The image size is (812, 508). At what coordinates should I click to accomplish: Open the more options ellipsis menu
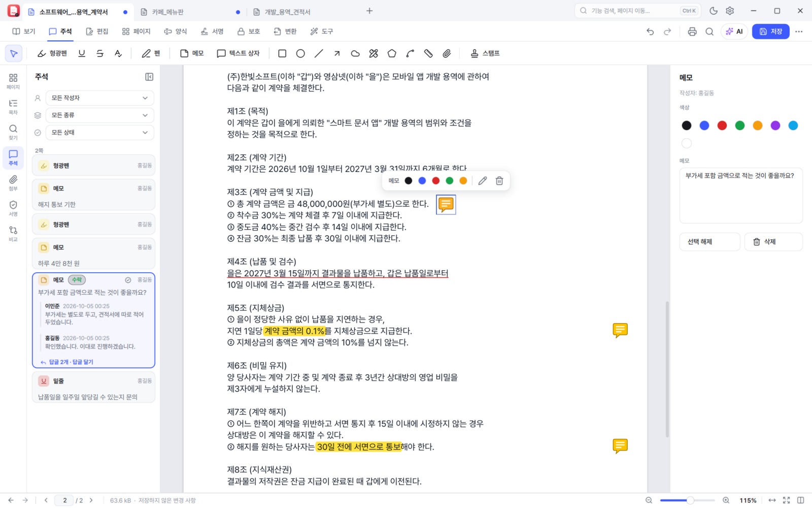[799, 31]
